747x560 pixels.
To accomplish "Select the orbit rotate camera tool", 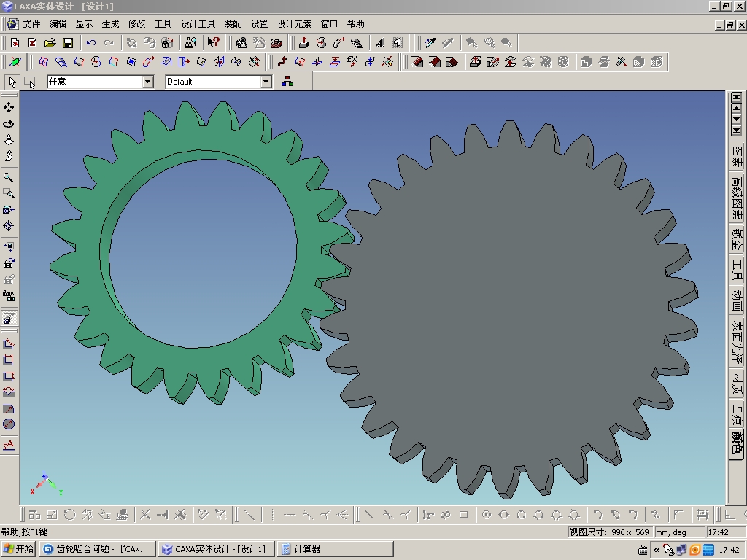I will 9,123.
